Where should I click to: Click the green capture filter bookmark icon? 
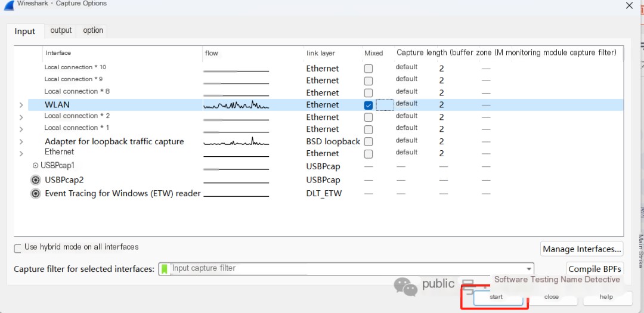[x=165, y=269]
